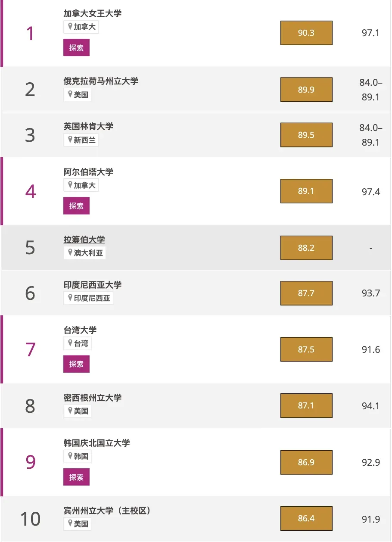The image size is (392, 542).
Task: Open 宾州州立大学（主校区） link
Action: click(x=109, y=511)
